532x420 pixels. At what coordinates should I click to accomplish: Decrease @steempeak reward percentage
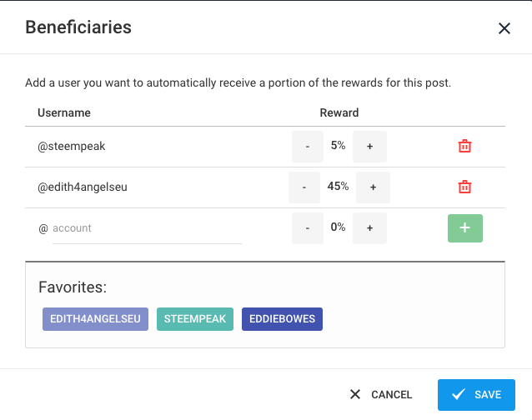[308, 147]
